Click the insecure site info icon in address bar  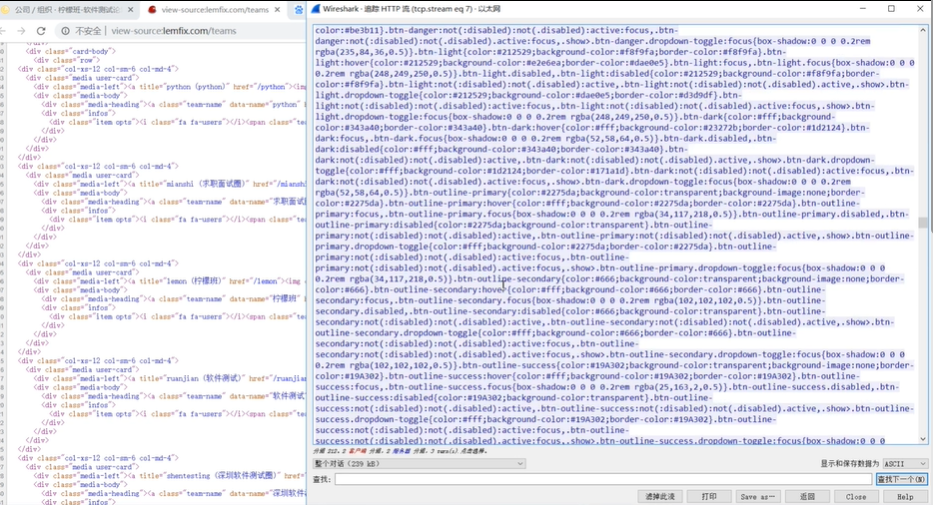point(65,31)
